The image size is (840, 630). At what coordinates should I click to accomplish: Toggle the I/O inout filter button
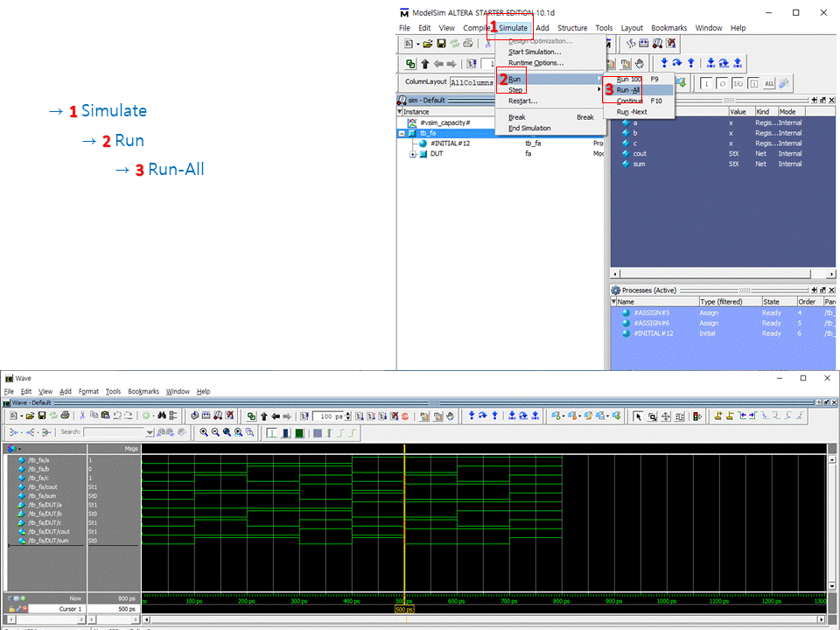(738, 84)
